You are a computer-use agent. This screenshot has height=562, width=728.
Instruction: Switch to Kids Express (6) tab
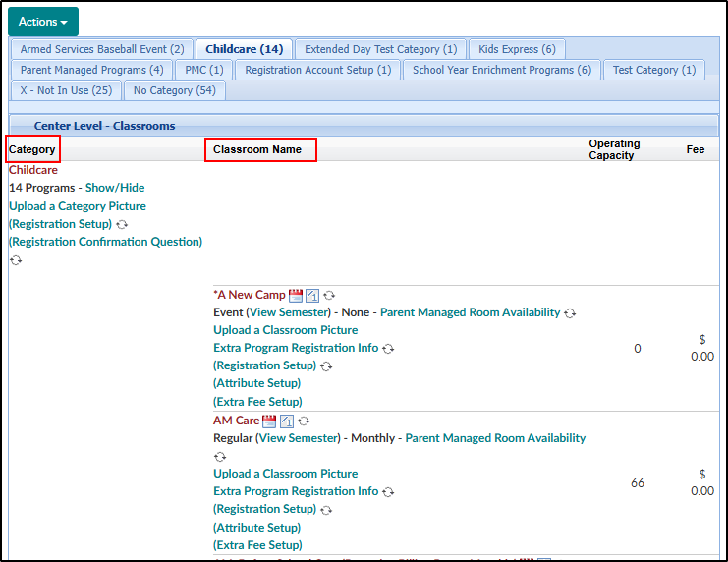[x=517, y=49]
